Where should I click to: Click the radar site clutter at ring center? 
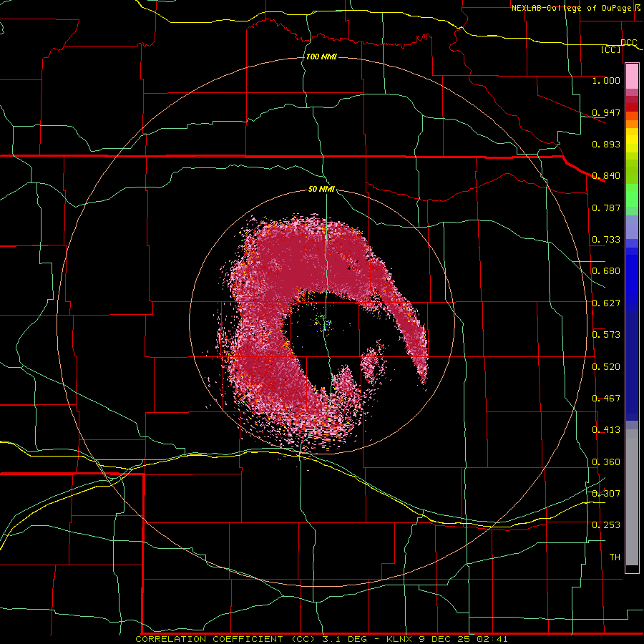324,324
